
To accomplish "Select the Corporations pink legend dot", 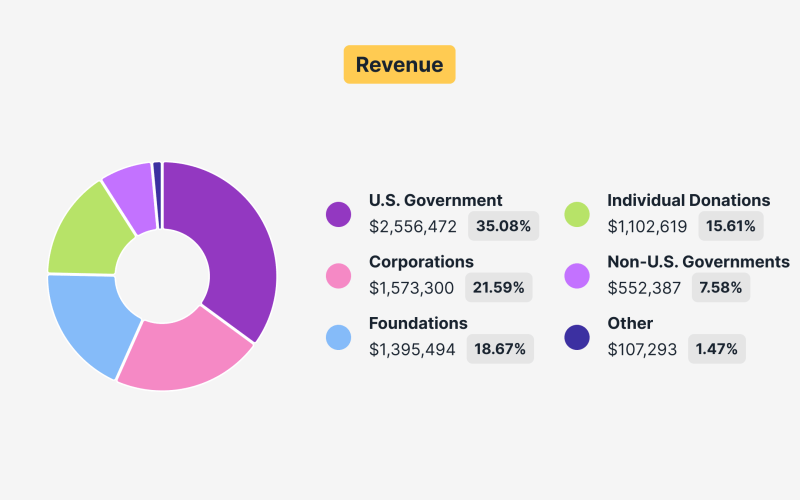I will click(x=339, y=276).
